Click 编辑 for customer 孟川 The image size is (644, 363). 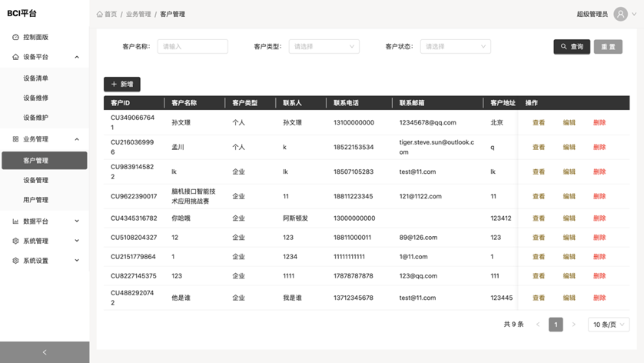[x=569, y=147]
